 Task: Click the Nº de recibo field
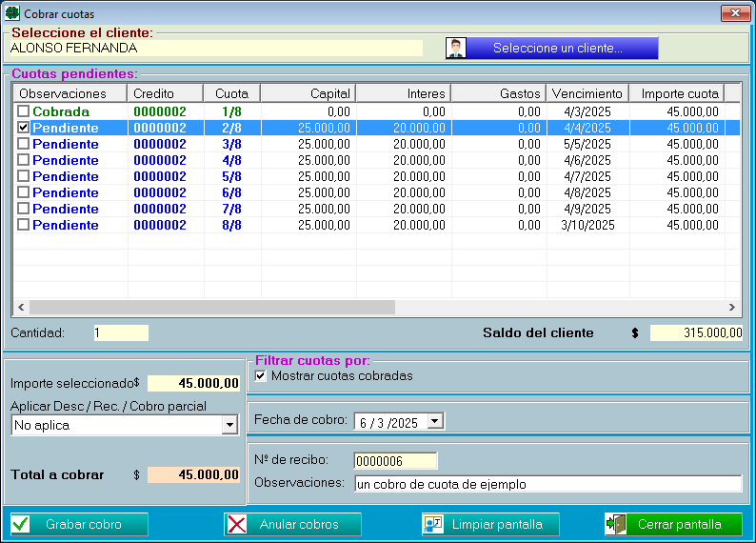394,461
